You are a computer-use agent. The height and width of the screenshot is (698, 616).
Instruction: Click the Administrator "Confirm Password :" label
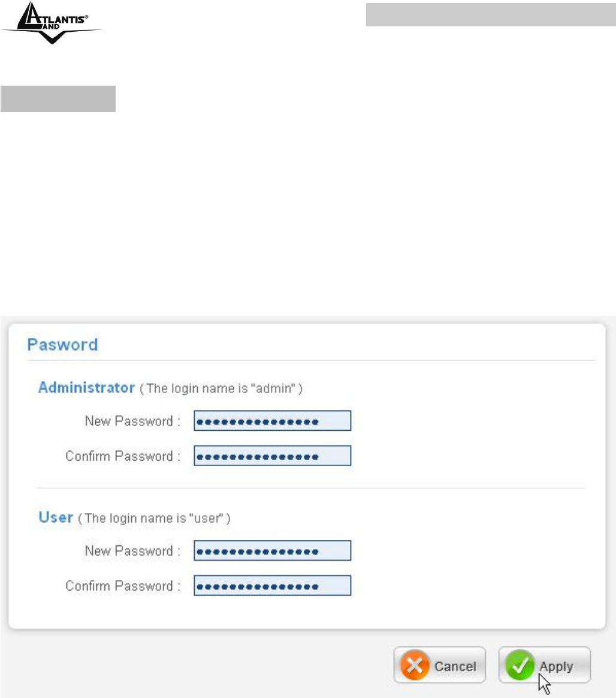click(123, 456)
